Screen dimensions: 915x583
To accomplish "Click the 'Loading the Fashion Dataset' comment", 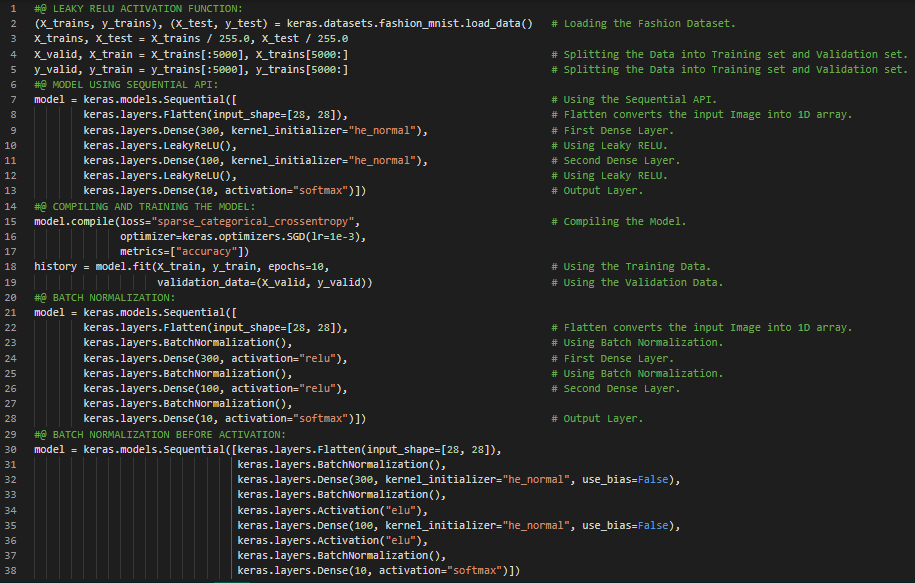I will (648, 22).
